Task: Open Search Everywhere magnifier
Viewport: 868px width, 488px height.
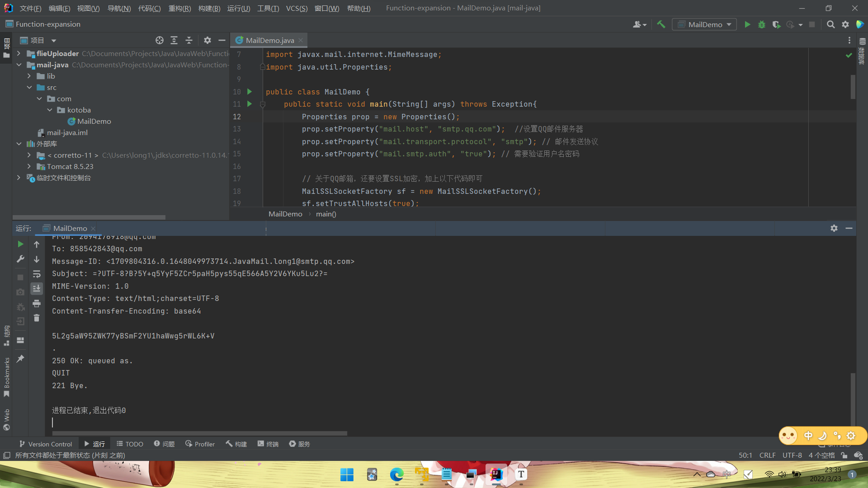Action: tap(831, 24)
